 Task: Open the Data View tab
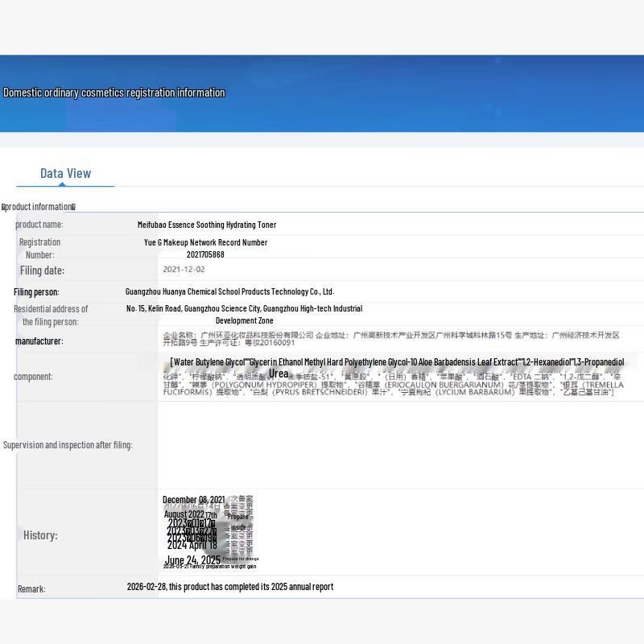coord(65,174)
